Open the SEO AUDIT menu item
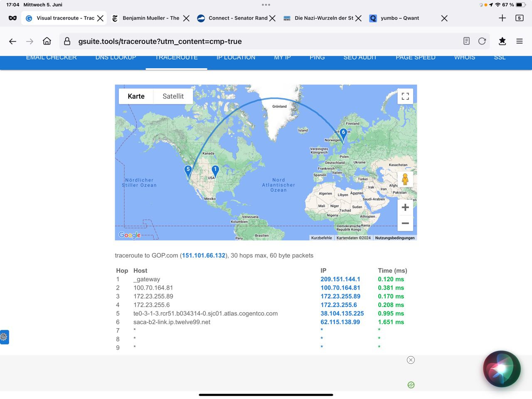 pyautogui.click(x=360, y=57)
